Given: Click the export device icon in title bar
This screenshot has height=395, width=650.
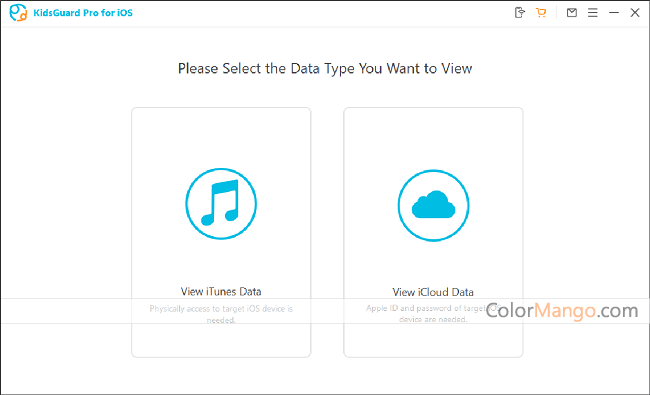Looking at the screenshot, I should [x=519, y=12].
